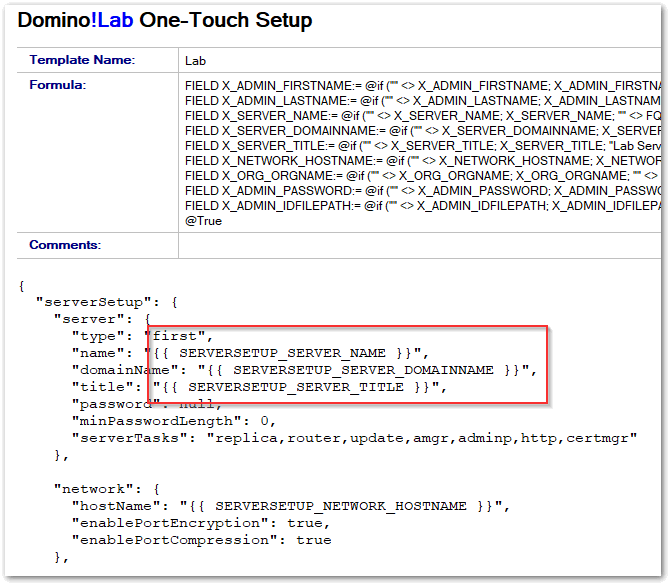The height and width of the screenshot is (585, 670).
Task: Click the "password" JSON line
Action: coord(147,404)
